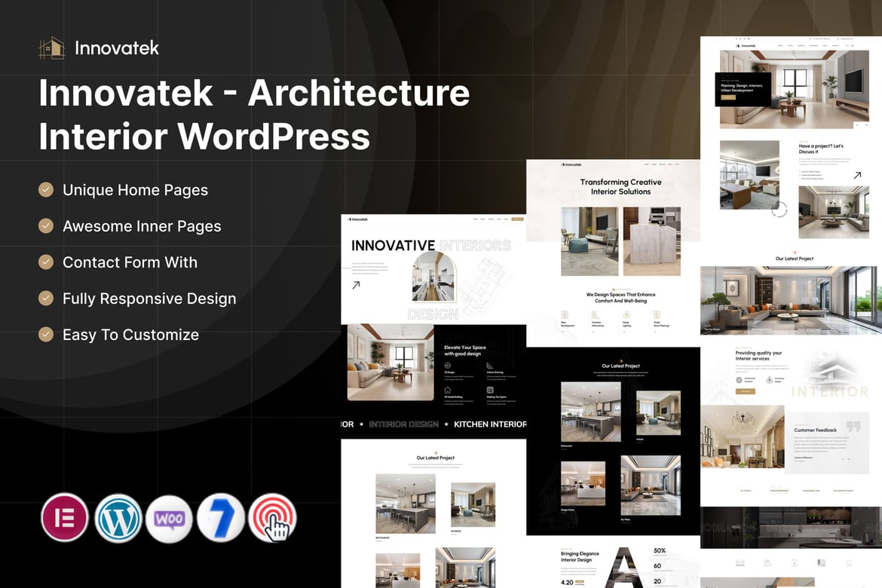Click the WordPress badge icon
The height and width of the screenshot is (588, 882).
click(x=118, y=518)
